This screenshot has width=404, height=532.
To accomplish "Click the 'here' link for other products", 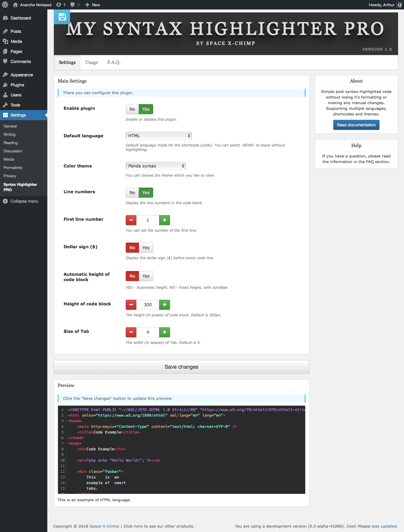I will point(138,526).
